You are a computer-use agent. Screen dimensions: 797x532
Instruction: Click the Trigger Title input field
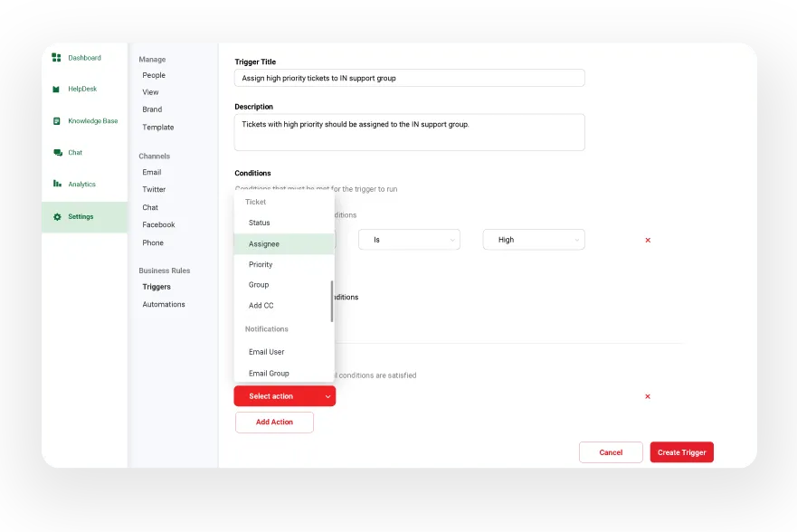tap(409, 78)
